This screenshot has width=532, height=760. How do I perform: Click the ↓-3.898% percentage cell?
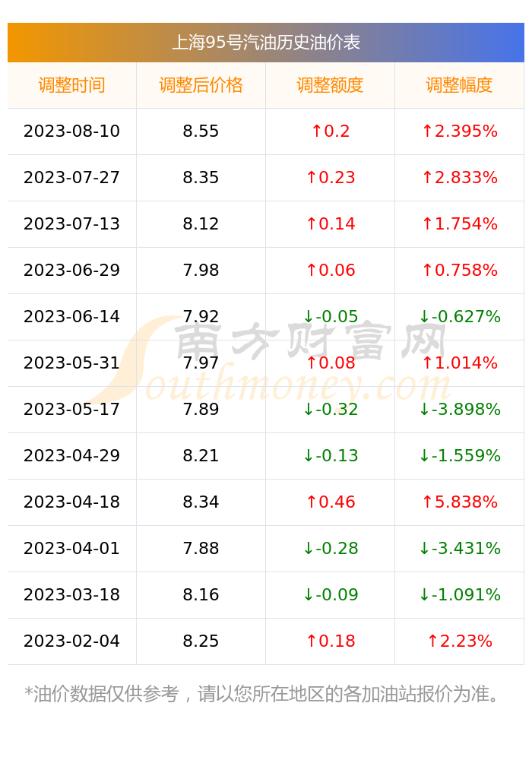pyautogui.click(x=459, y=409)
